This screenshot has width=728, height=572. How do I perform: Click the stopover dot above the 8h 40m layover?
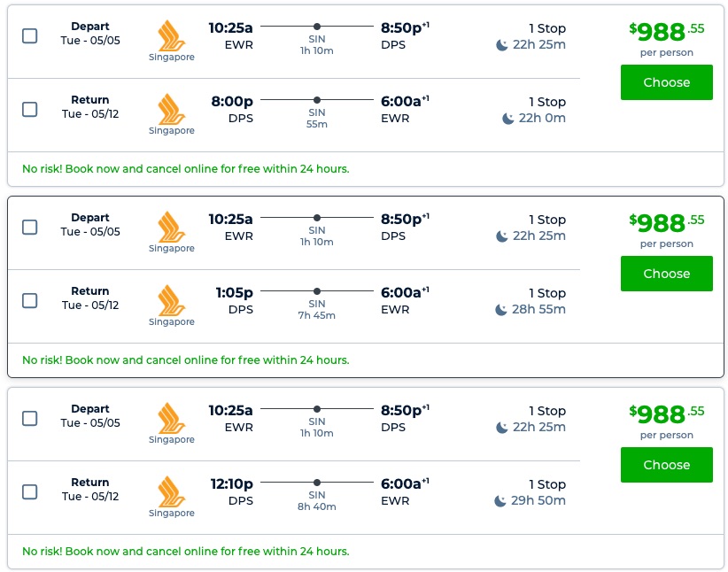coord(317,483)
